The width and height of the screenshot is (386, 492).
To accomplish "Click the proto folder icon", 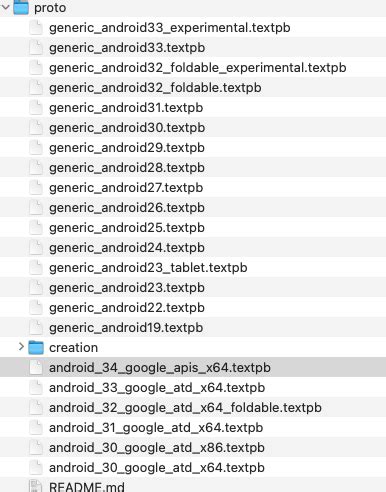I will pyautogui.click(x=21, y=7).
